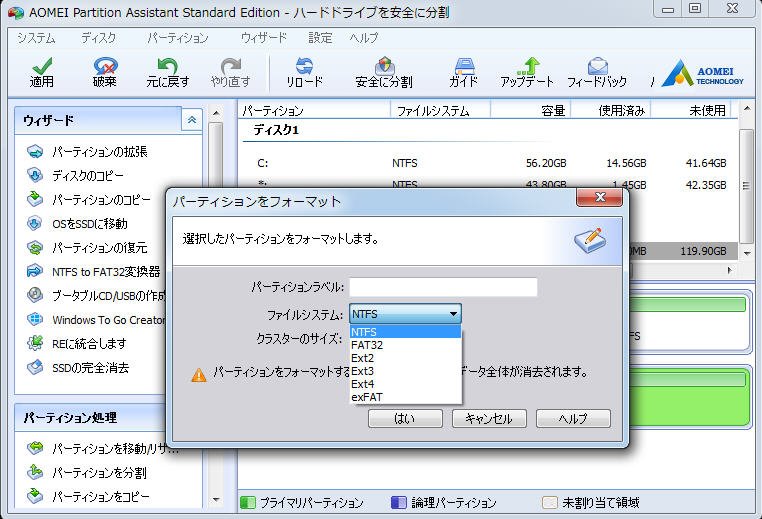Click the 論理パーティション blue legend swatch
This screenshot has width=762, height=519.
pos(399,502)
